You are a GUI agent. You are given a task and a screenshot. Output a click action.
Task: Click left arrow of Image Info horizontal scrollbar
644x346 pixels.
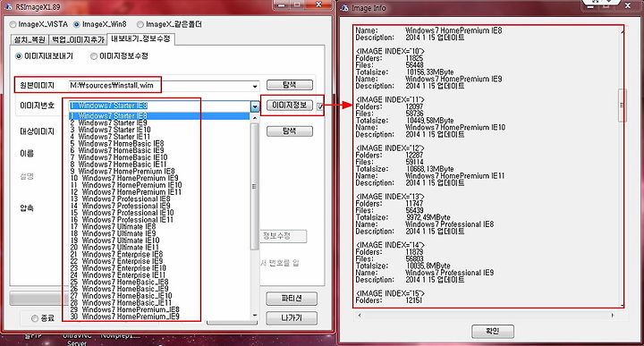pos(360,316)
